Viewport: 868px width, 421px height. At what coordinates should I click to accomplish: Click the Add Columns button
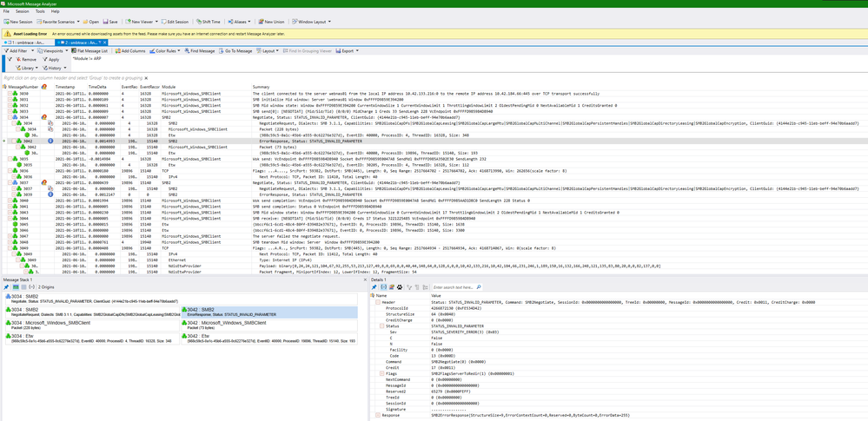point(130,51)
